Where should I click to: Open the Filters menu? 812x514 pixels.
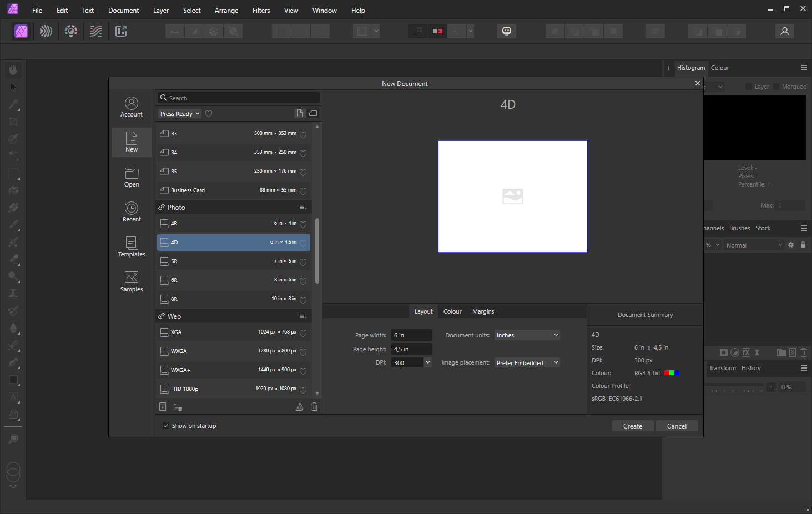(261, 10)
